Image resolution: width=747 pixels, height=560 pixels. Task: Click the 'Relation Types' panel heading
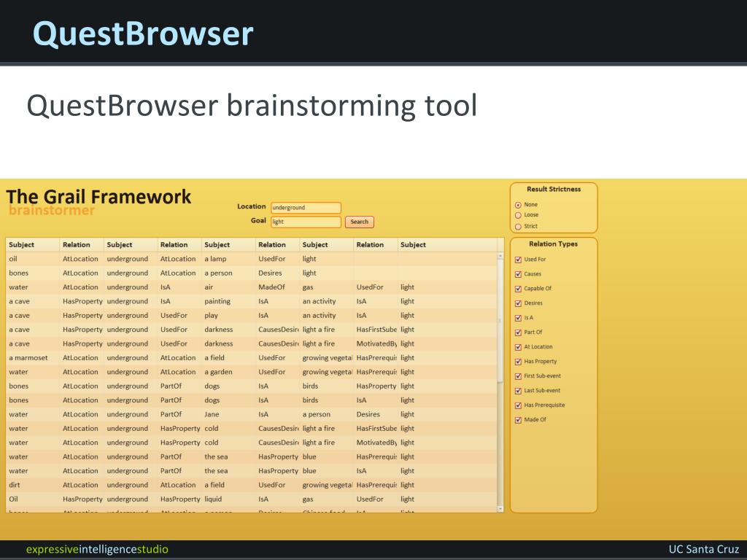click(553, 244)
